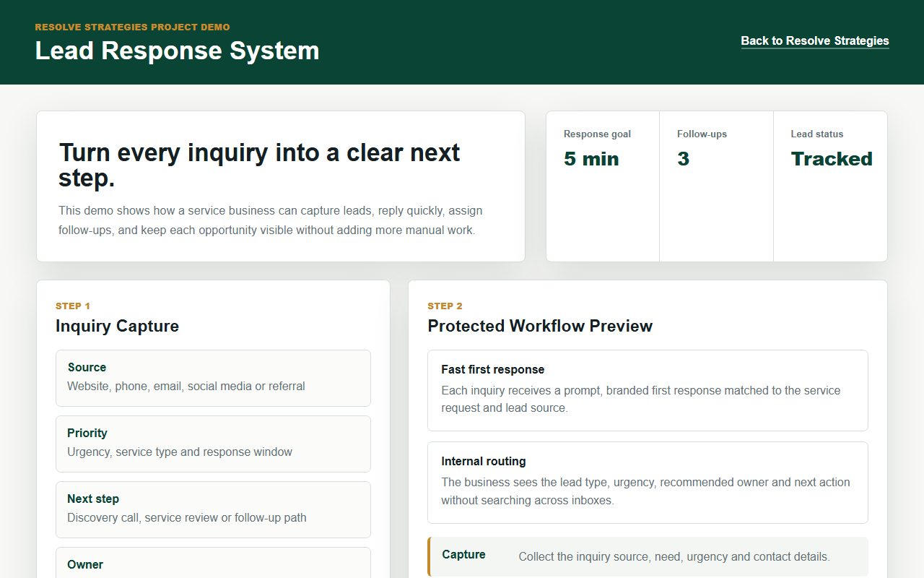Select the Priority card in Inquiry Capture
The width and height of the screenshot is (924, 578).
(x=213, y=444)
